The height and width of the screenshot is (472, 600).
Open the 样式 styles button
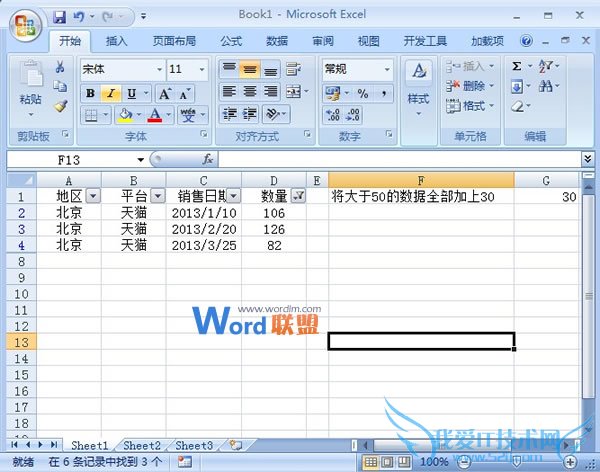418,90
